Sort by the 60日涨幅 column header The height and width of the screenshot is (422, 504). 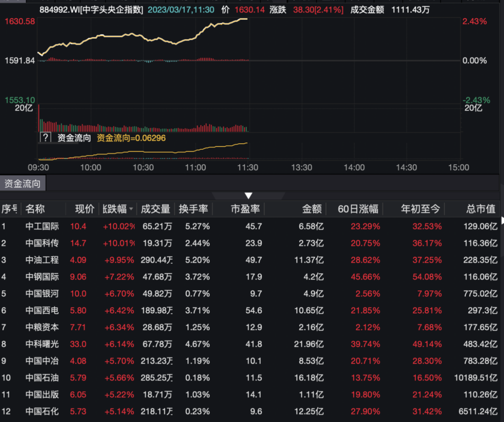tap(358, 209)
